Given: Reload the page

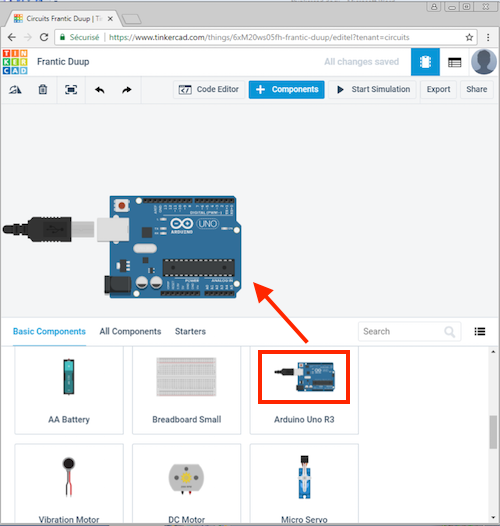Looking at the screenshot, I should click(44, 37).
